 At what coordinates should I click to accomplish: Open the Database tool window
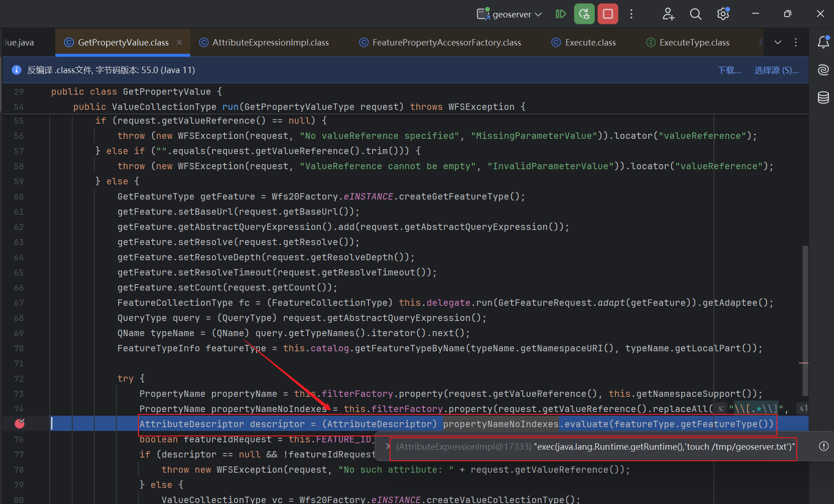coord(823,97)
